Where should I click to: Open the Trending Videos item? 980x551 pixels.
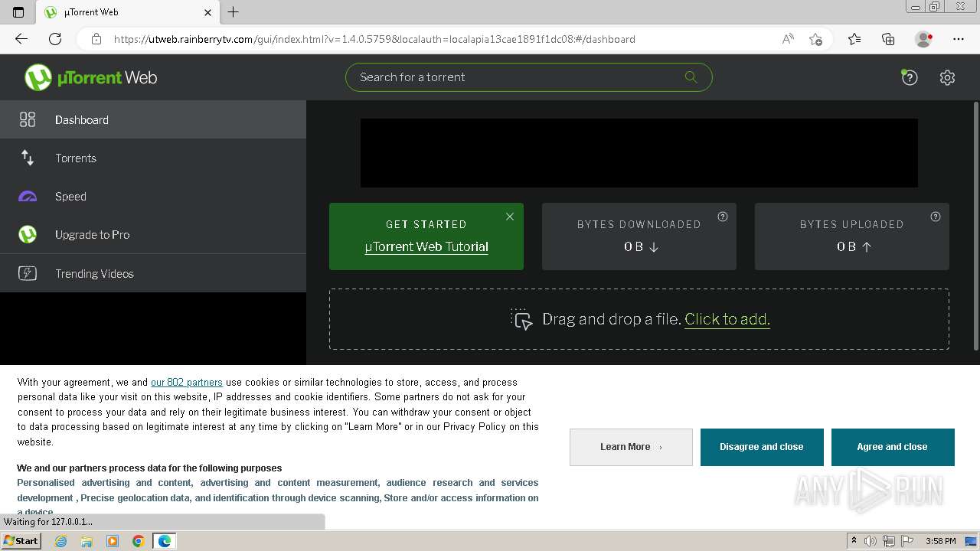[x=153, y=273]
